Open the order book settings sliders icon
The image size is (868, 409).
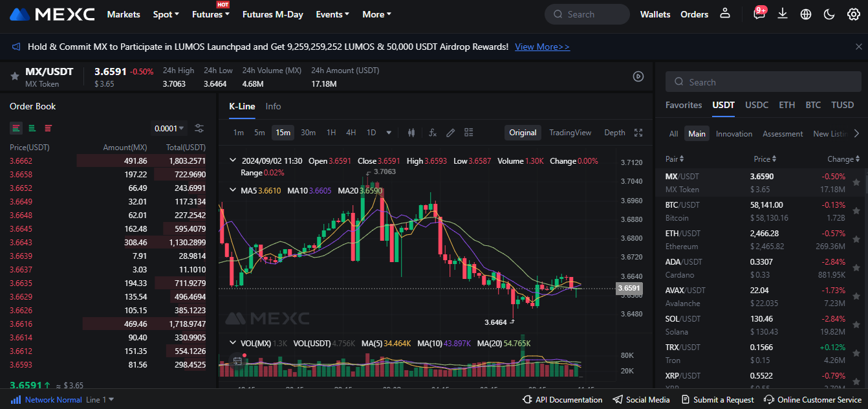199,128
